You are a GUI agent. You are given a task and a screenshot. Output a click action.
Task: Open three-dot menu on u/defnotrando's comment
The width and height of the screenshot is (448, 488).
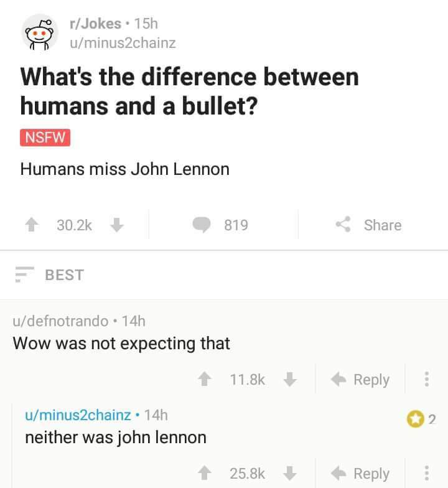click(427, 379)
